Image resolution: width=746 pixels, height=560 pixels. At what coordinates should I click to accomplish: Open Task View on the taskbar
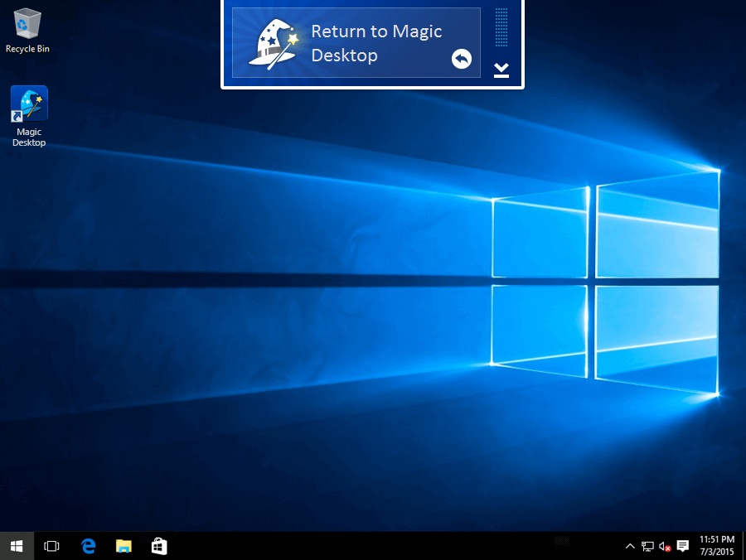51,546
